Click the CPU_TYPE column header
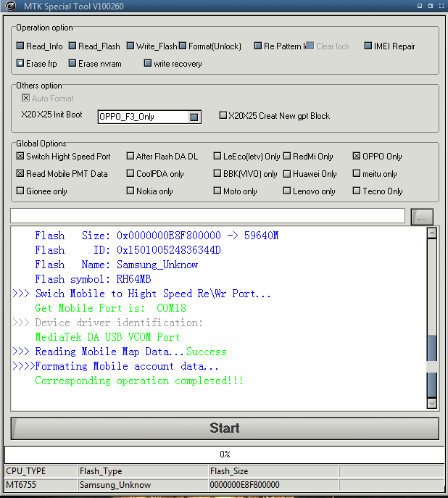448x498 pixels. (x=41, y=471)
